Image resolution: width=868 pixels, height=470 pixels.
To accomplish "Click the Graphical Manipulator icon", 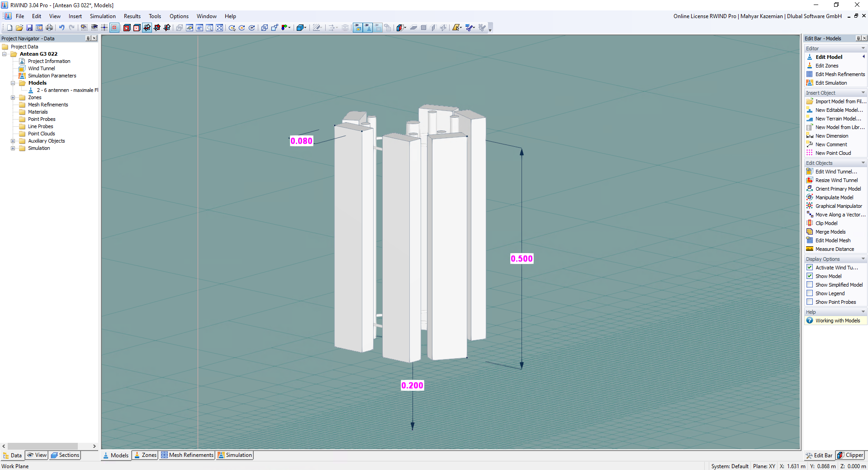I will (x=810, y=206).
